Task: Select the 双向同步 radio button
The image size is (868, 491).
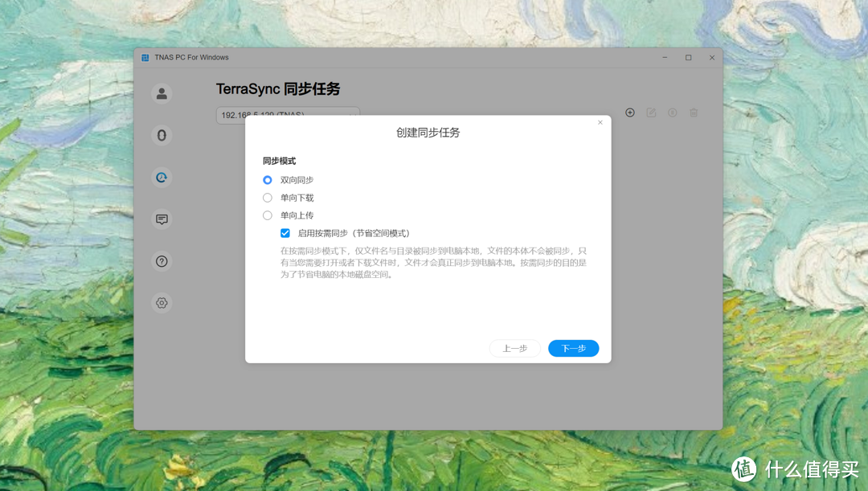Action: click(x=267, y=180)
